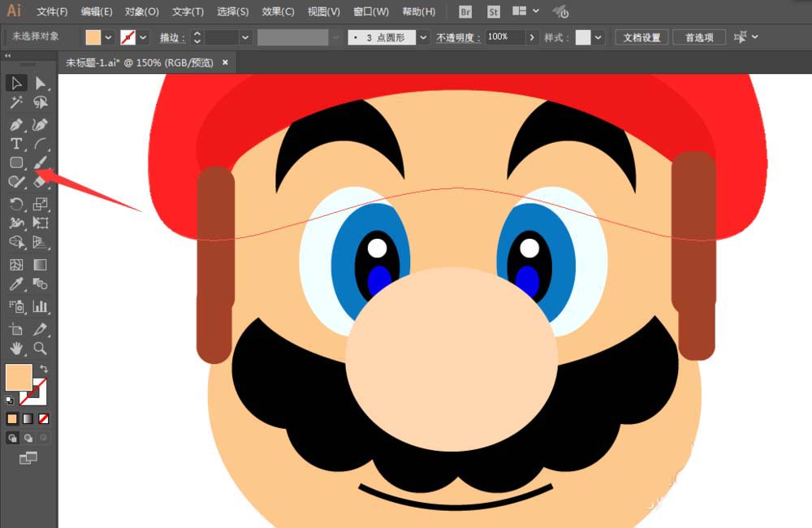
Task: Open the 窗口(W) menu
Action: (371, 11)
